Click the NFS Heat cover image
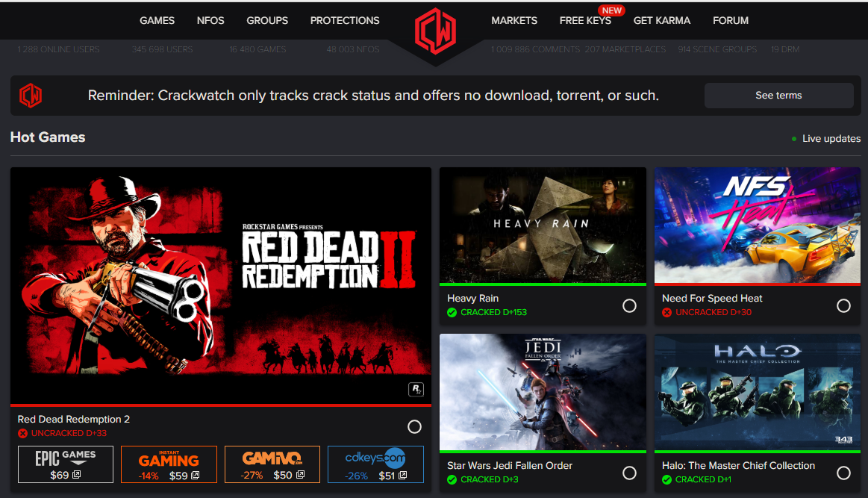The height and width of the screenshot is (498, 868). click(758, 225)
